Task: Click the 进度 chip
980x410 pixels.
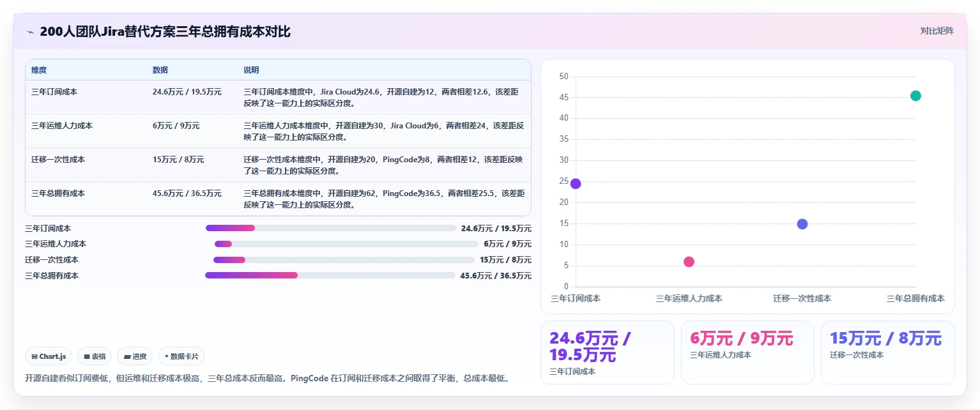Action: [x=135, y=356]
